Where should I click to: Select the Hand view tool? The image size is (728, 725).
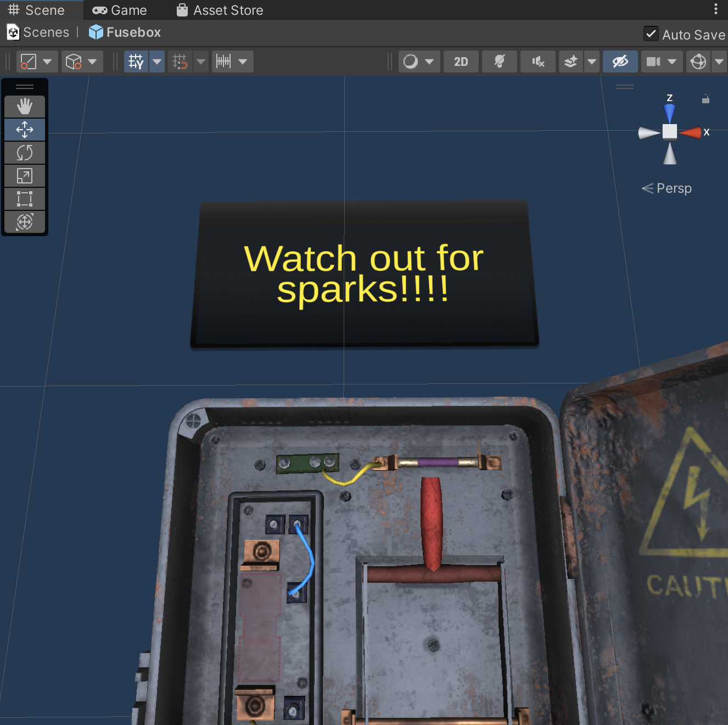[x=25, y=106]
